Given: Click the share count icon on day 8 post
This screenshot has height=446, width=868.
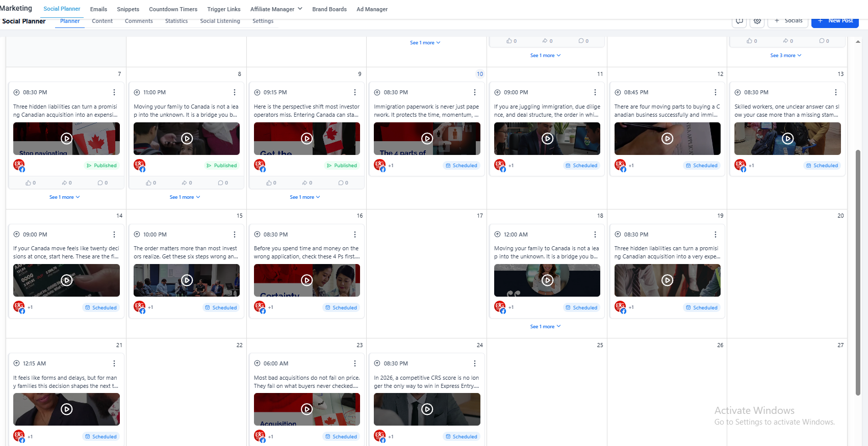Looking at the screenshot, I should (184, 183).
